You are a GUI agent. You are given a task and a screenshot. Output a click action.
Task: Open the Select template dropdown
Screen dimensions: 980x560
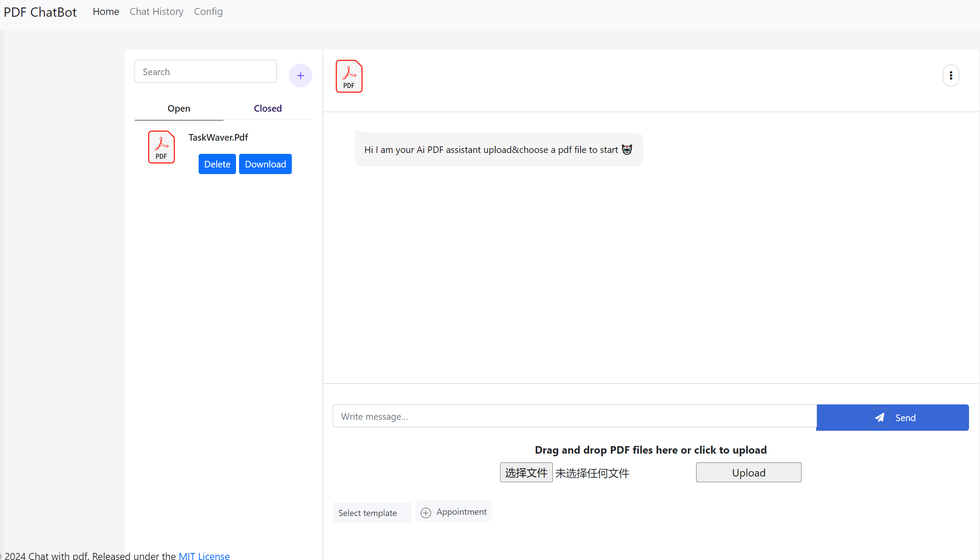pos(371,513)
